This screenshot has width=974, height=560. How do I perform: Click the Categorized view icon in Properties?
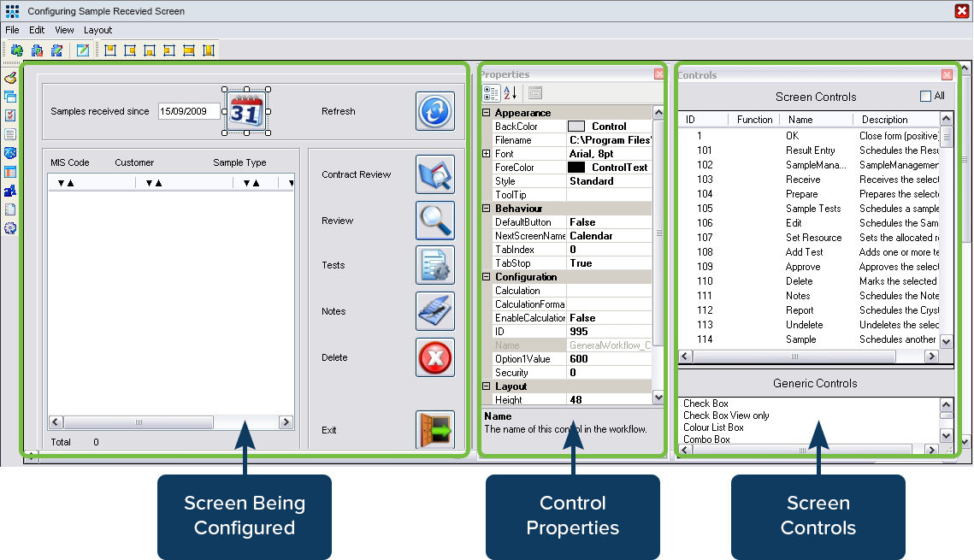(490, 93)
